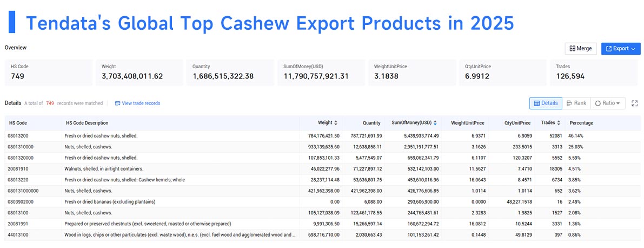Select HS code 20081991 row
Screen dimensions: 644x248
(322, 224)
